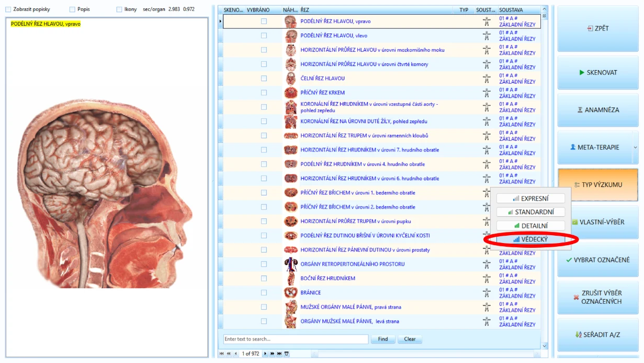The image size is (644, 363).
Task: Click thumbnail icon of BRÁNICE row
Action: coord(290,293)
